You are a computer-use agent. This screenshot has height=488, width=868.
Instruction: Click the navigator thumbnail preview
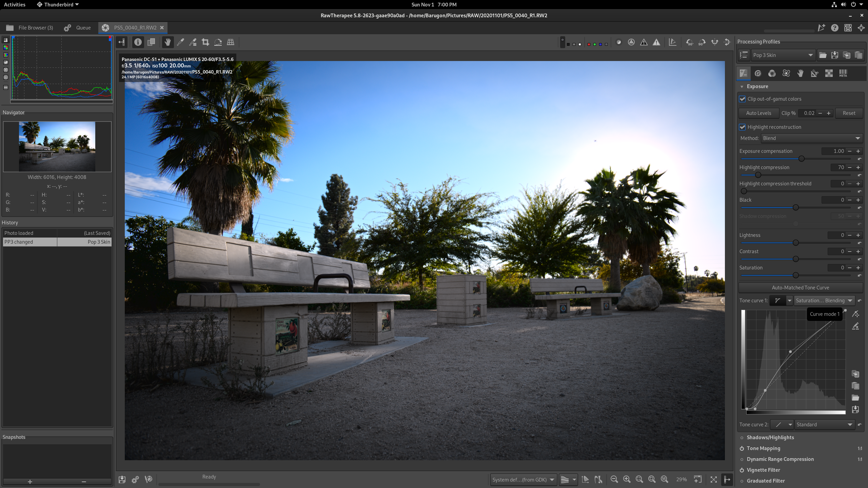pyautogui.click(x=57, y=146)
